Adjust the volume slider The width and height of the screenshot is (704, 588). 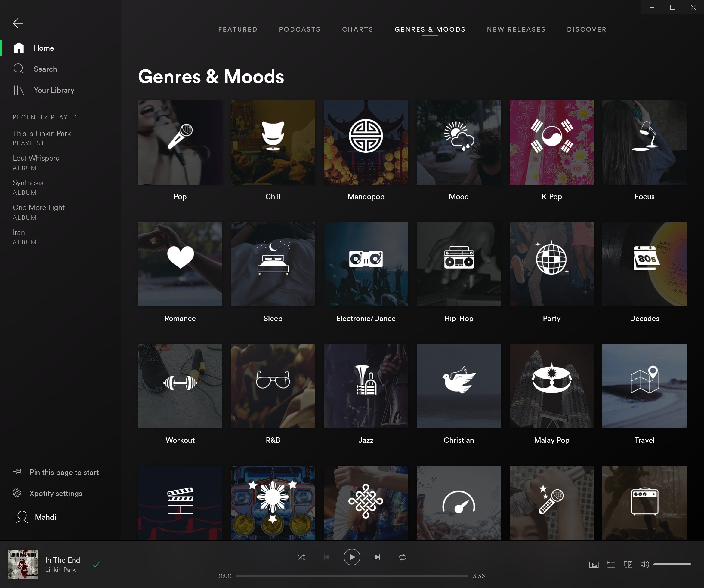(672, 565)
